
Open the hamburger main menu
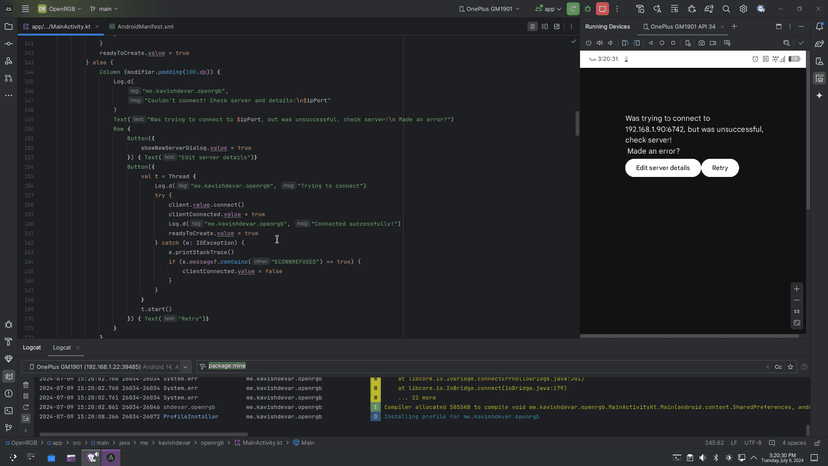point(25,8)
